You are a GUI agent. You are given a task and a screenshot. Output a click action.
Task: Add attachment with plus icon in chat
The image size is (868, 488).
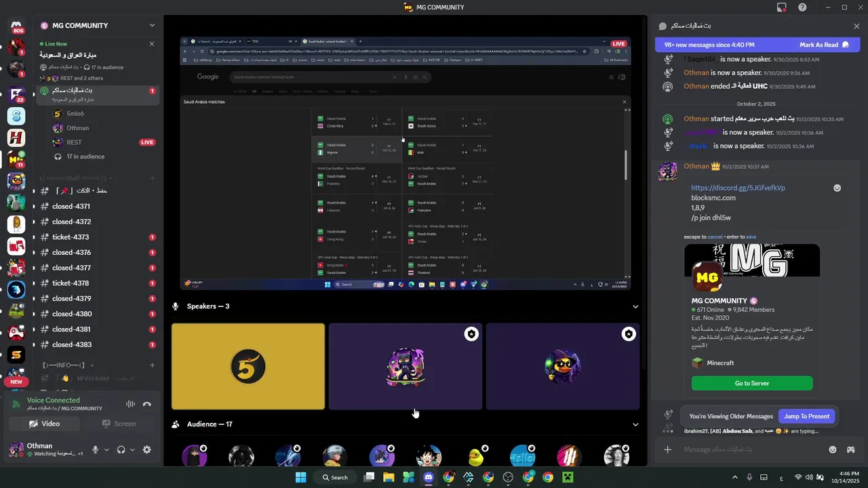pos(668,449)
